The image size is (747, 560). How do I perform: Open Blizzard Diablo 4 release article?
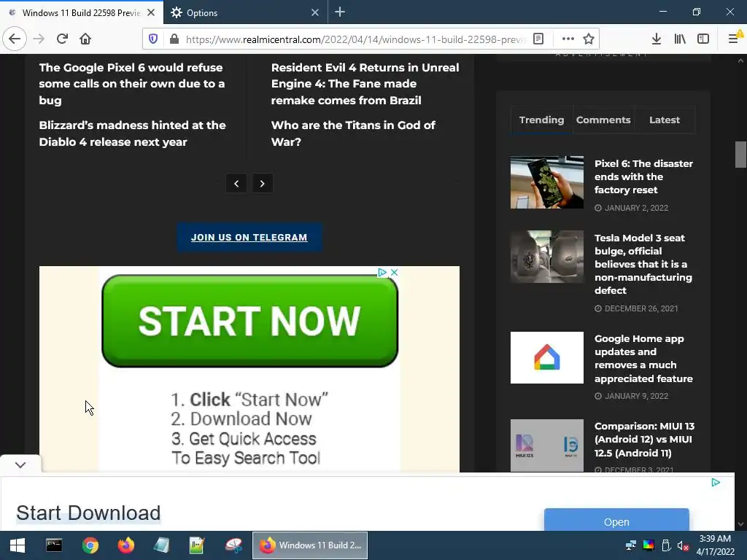pos(133,133)
